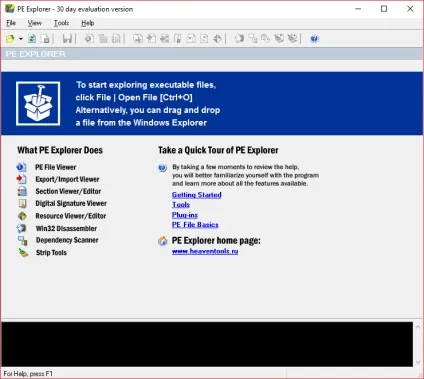Minimize the PE Explorer window

(358, 9)
